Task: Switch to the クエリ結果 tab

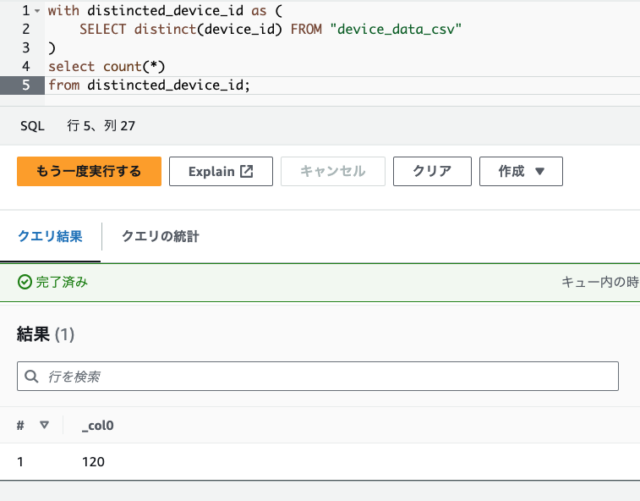Action: 50,236
